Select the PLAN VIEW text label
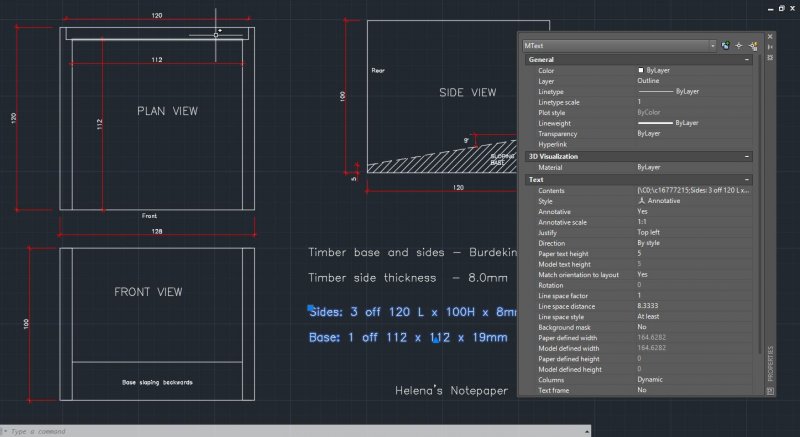This screenshot has width=800, height=437. (167, 110)
